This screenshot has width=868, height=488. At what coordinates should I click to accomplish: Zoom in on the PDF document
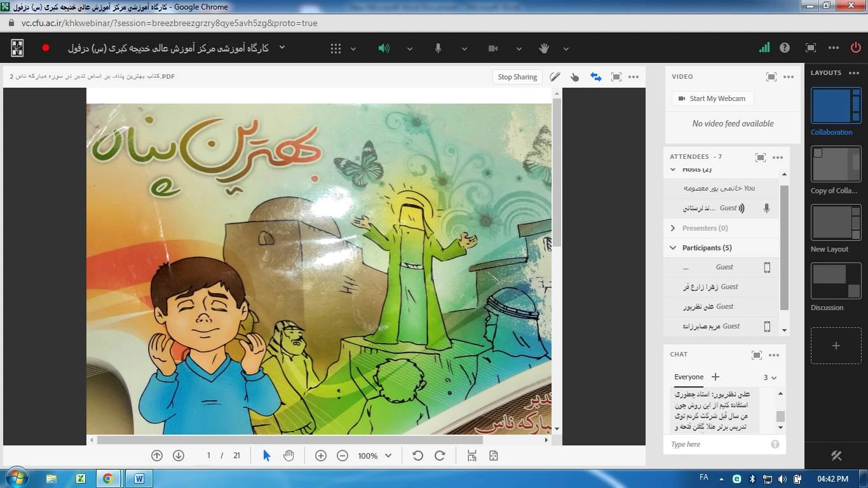(x=321, y=456)
